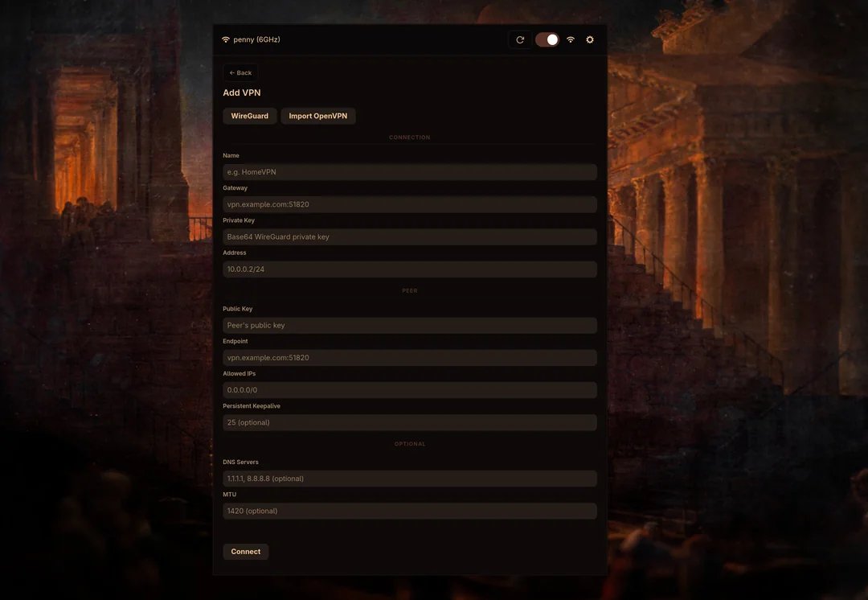Image resolution: width=868 pixels, height=600 pixels.
Task: Click the CONNECTION section label
Action: pyautogui.click(x=410, y=138)
